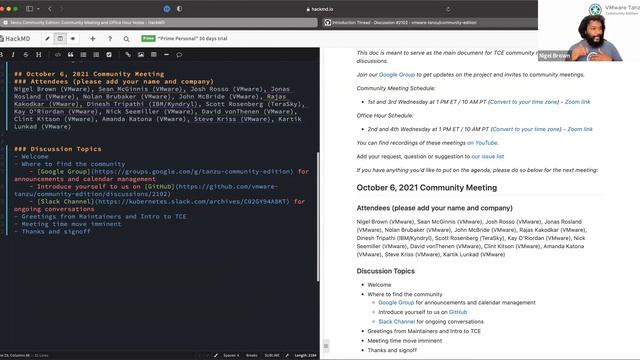Click the Safari privacy shield icon

(180, 9)
